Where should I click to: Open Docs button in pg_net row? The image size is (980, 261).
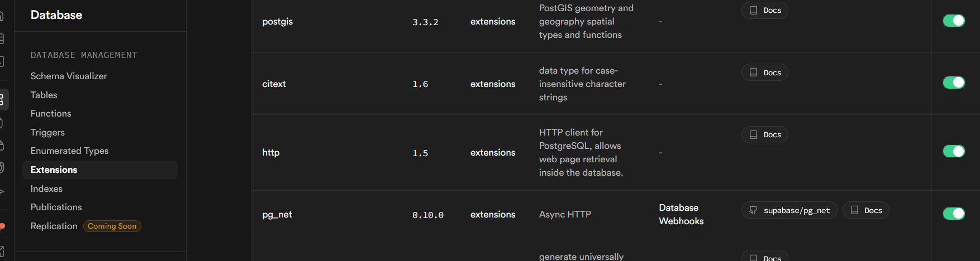[x=866, y=210]
